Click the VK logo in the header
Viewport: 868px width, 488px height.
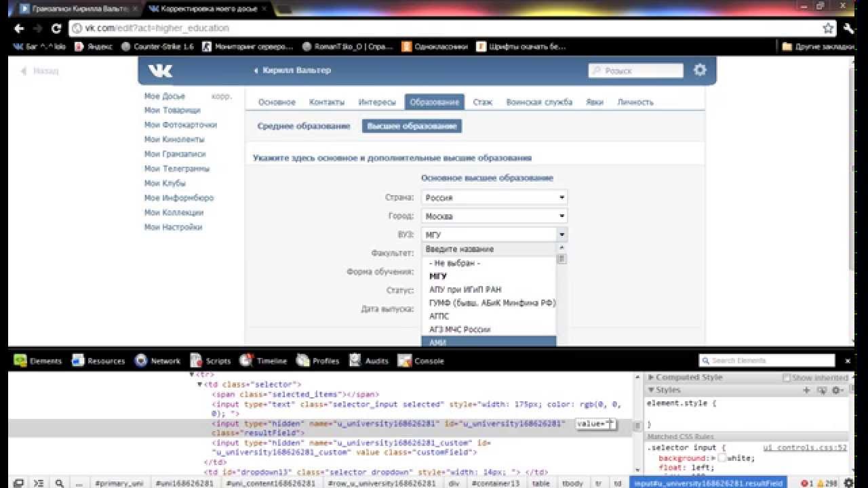tap(161, 70)
